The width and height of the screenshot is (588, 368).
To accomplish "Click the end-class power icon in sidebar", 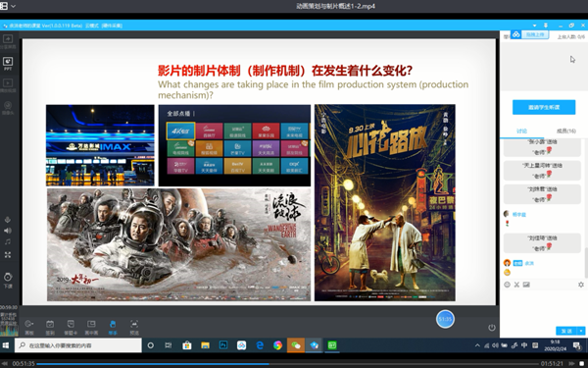I will point(8,280).
